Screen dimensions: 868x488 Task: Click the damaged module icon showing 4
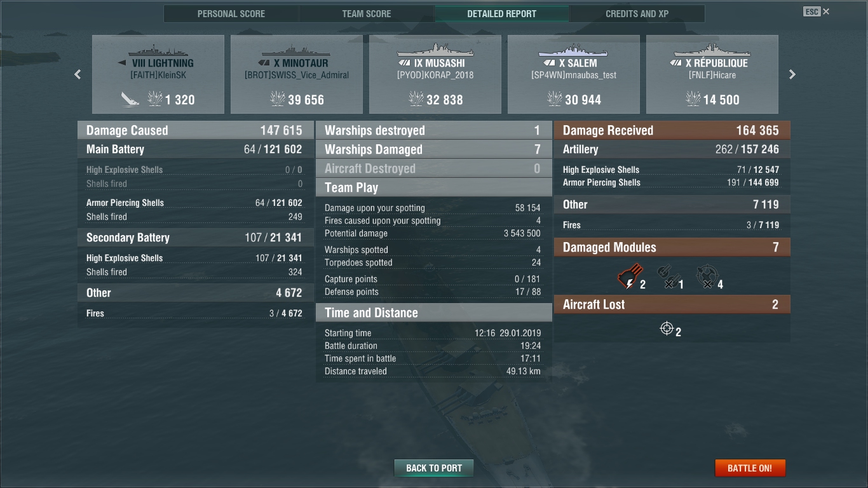click(x=706, y=277)
